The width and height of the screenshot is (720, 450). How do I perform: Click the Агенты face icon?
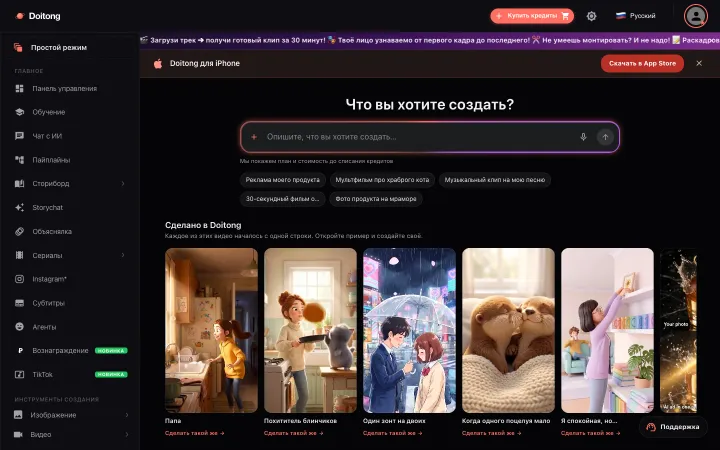point(19,326)
